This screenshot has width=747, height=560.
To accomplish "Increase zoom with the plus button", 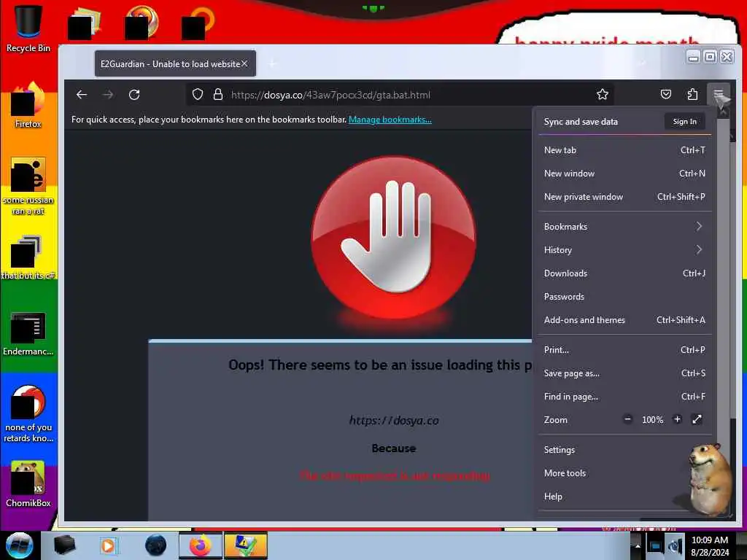I will (677, 419).
